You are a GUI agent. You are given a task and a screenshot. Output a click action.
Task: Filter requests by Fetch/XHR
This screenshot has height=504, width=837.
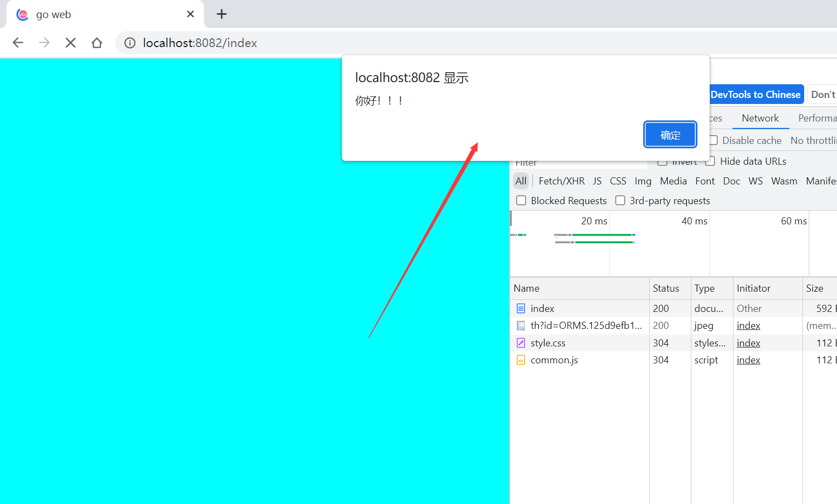[562, 181]
